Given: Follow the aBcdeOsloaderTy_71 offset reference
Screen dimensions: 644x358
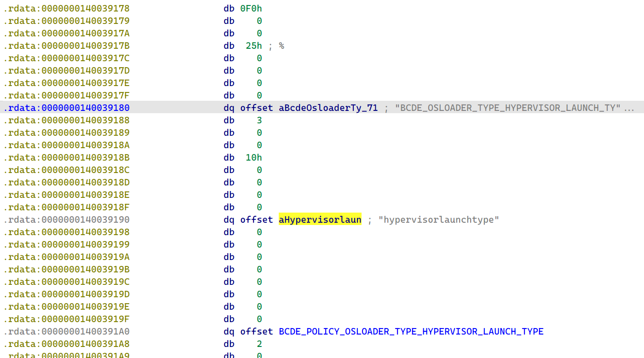Looking at the screenshot, I should 328,108.
